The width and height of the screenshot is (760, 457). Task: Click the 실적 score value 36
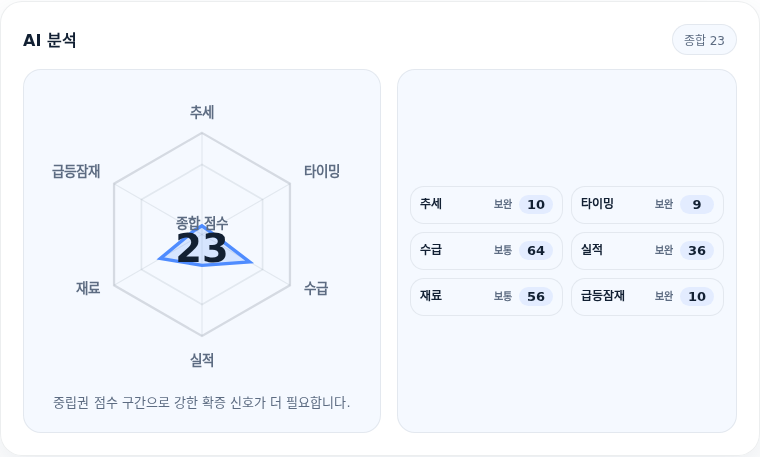[697, 251]
